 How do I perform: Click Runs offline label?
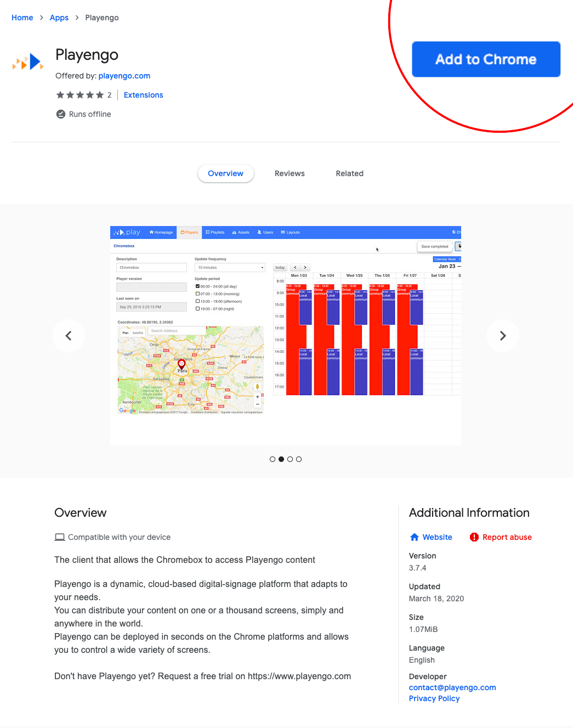(x=90, y=114)
